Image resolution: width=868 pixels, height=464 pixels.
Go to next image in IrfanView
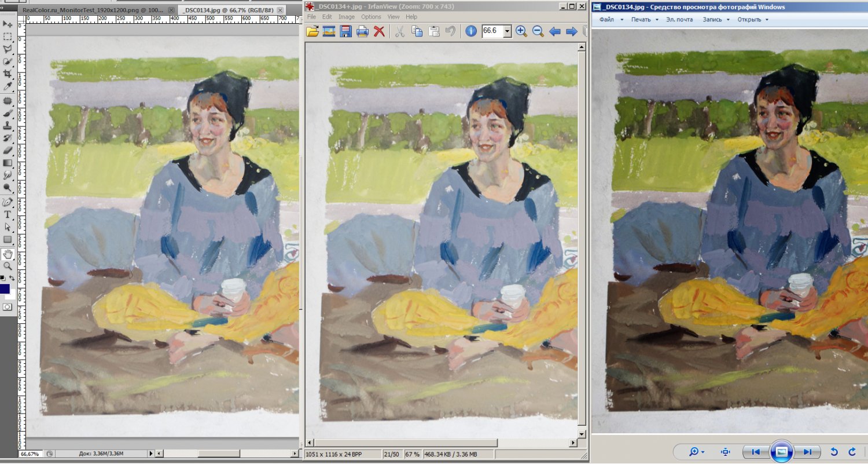[x=572, y=31]
